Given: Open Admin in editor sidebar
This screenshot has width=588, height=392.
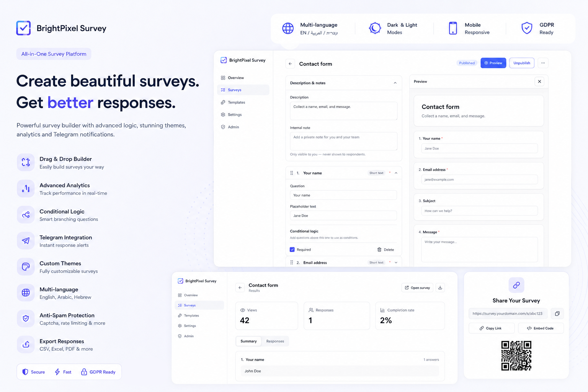Looking at the screenshot, I should pyautogui.click(x=243, y=127).
